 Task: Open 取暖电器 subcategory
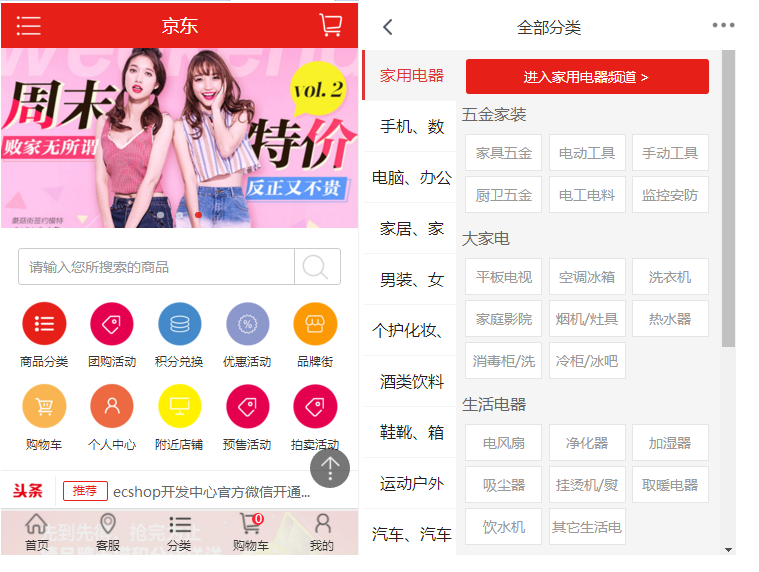[670, 485]
